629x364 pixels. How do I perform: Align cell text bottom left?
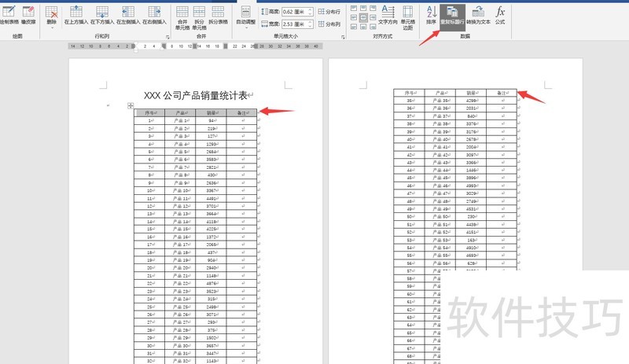point(353,27)
